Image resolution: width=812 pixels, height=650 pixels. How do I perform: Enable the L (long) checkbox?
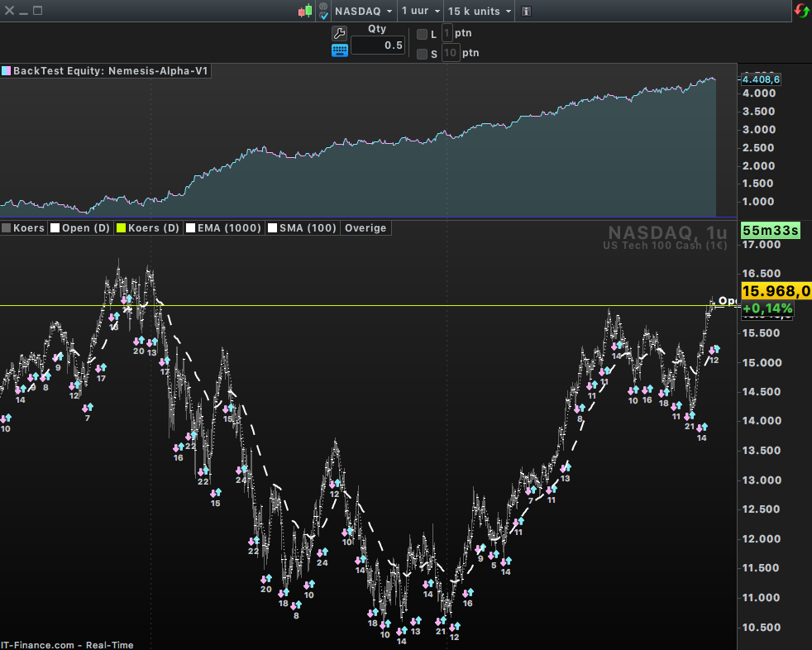(x=422, y=34)
